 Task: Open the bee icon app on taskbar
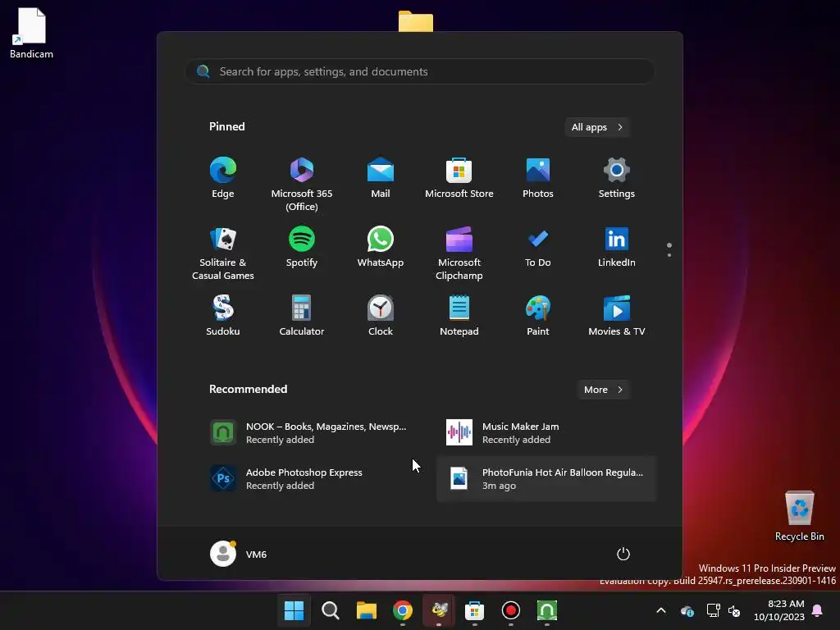pos(440,610)
